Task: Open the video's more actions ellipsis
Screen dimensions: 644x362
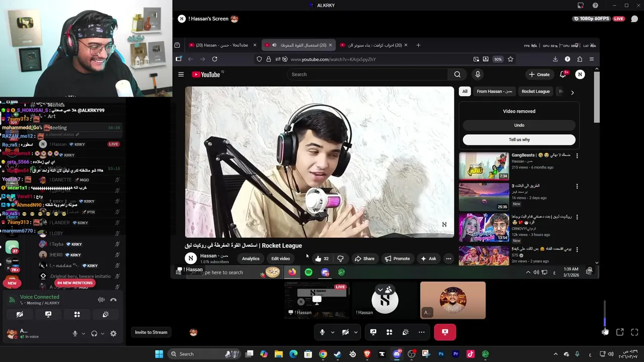Action: 448,258
